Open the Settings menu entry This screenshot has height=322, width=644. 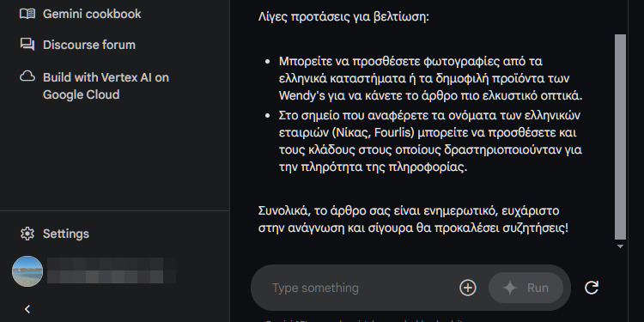[x=66, y=234]
